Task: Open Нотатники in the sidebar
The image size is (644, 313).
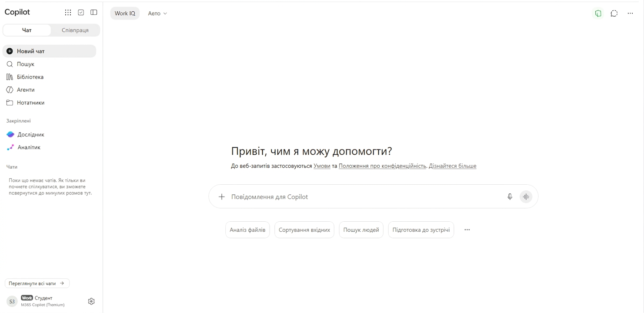Action: pos(49,103)
